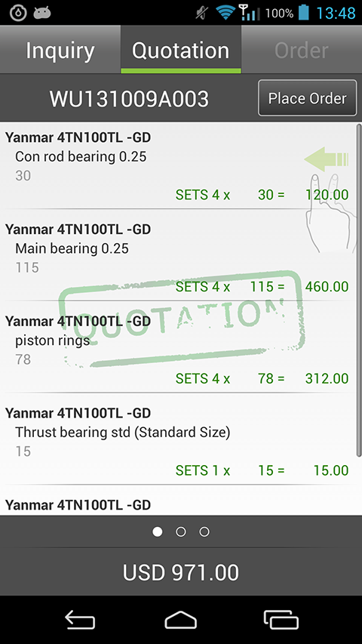Viewport: 362px width, 644px height.
Task: Select the second page indicator dot
Action: [180, 532]
